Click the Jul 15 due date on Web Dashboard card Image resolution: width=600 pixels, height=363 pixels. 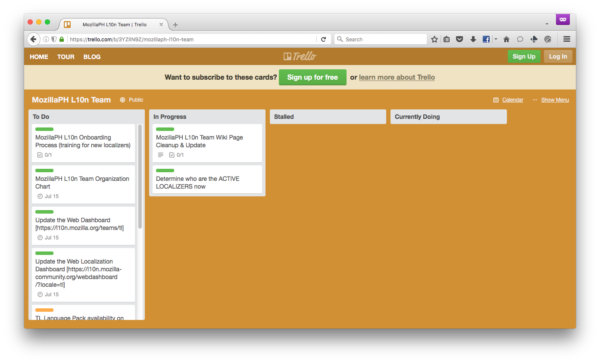(x=48, y=238)
